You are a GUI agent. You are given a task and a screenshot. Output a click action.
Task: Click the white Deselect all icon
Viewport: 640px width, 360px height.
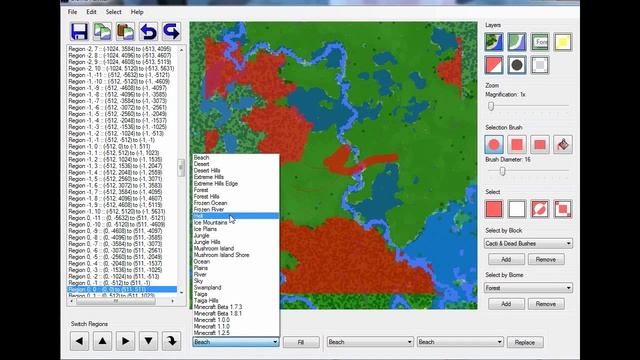(x=517, y=209)
